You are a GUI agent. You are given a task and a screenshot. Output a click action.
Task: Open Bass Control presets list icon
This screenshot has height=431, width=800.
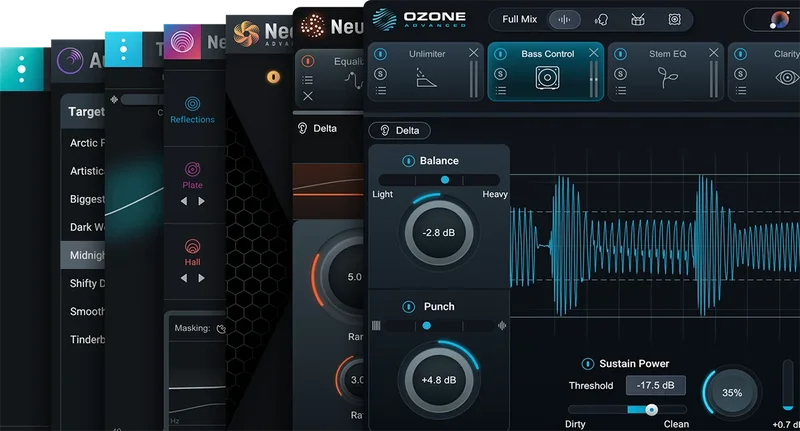(501, 91)
